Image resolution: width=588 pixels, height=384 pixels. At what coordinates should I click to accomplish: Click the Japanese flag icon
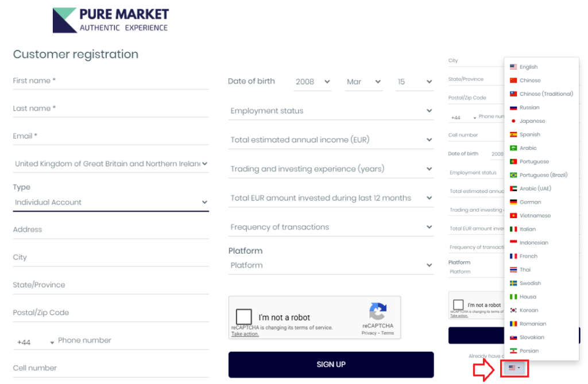513,121
